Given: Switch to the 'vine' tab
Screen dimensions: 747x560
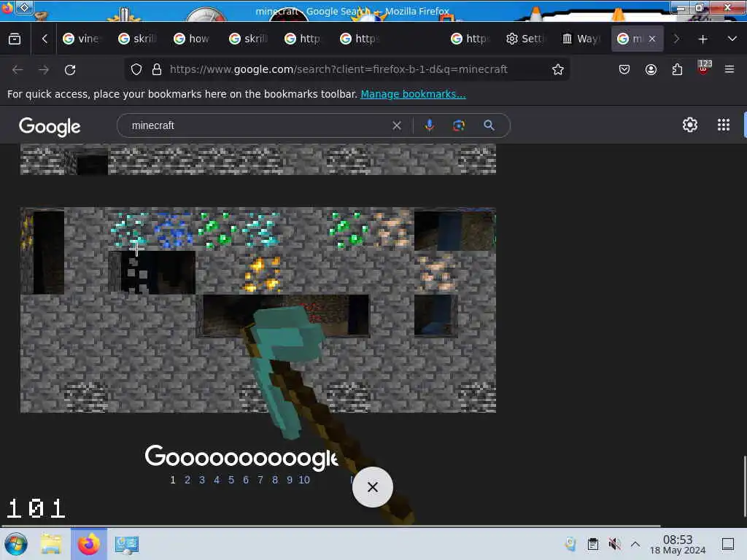Looking at the screenshot, I should click(x=83, y=39).
